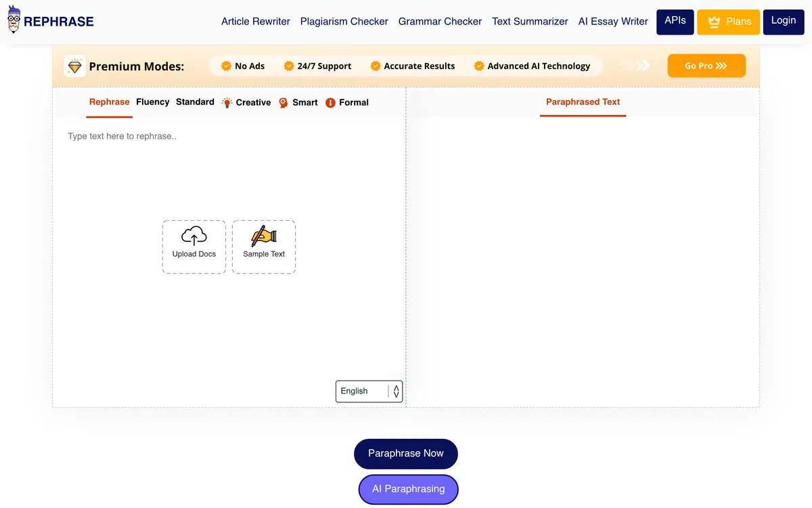Switch to the Fluency mode tab
812x508 pixels.
click(152, 102)
